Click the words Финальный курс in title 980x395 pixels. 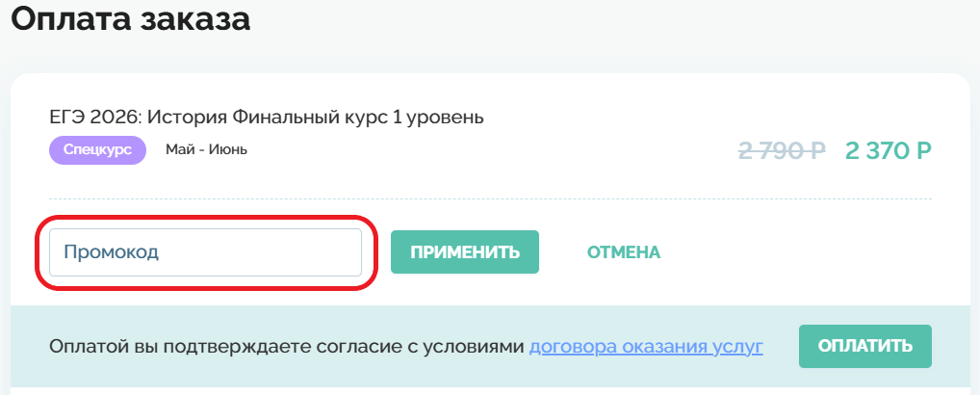[x=310, y=118]
